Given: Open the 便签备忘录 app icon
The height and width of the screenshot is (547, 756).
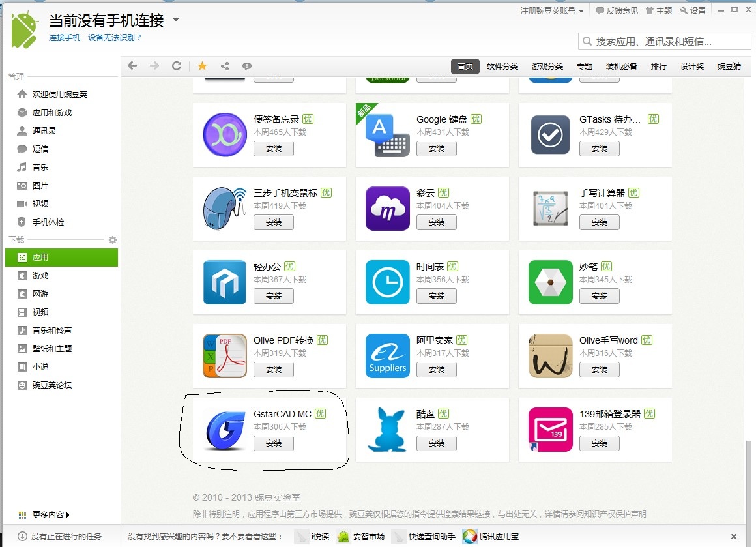Looking at the screenshot, I should pos(225,134).
